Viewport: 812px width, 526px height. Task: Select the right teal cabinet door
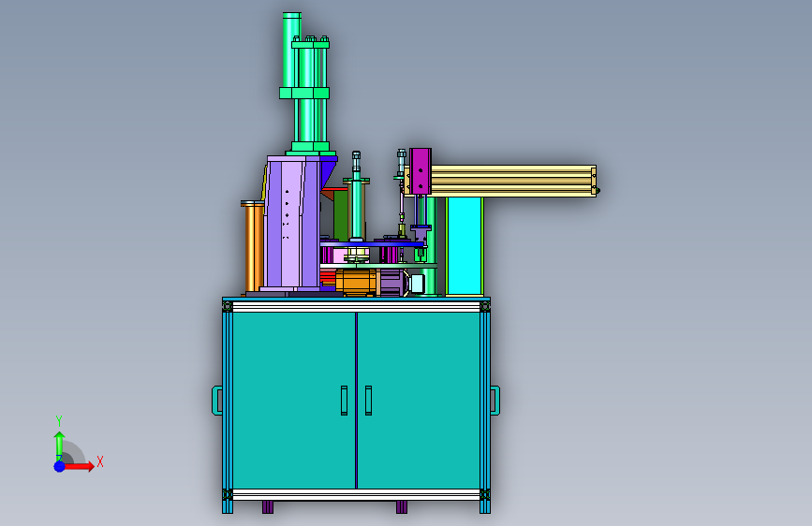(419, 400)
